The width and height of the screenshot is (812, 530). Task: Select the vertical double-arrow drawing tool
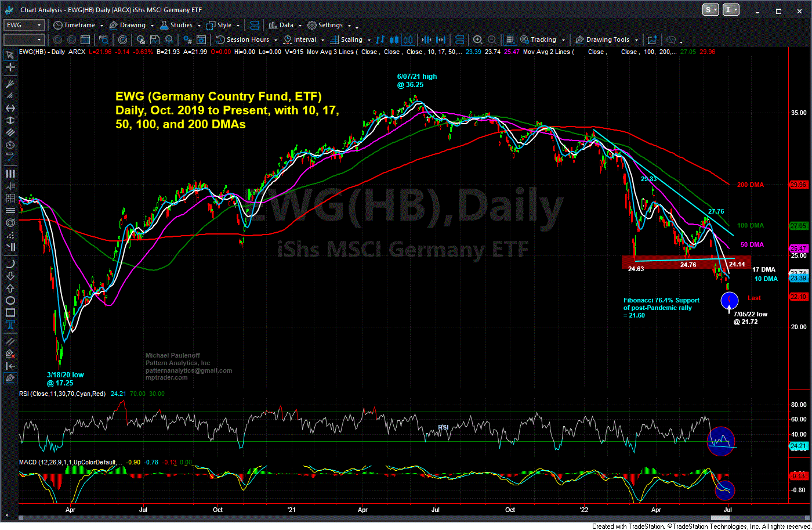(x=10, y=120)
